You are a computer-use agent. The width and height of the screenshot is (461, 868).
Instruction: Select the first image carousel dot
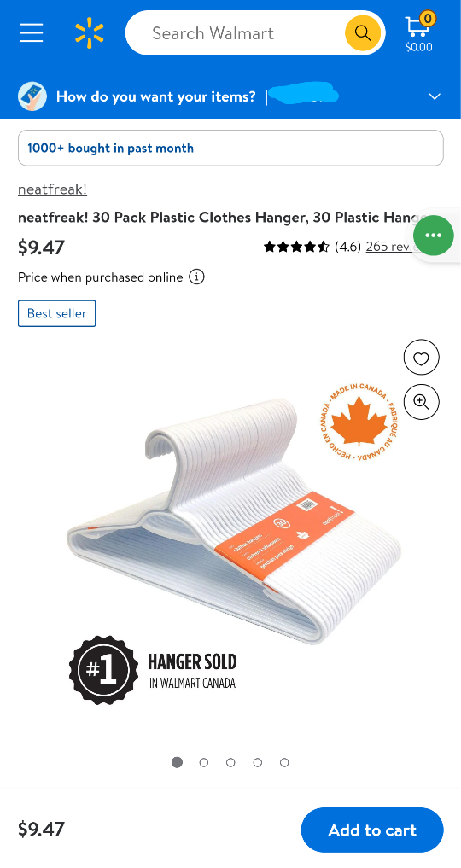(177, 762)
